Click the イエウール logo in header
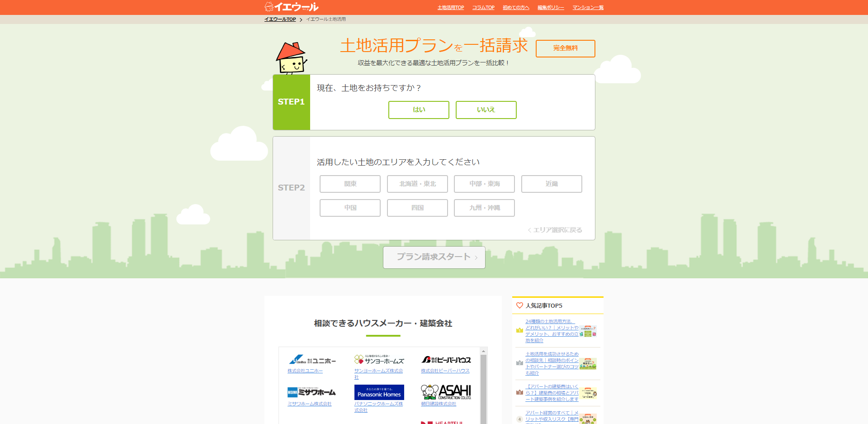Image resolution: width=868 pixels, height=424 pixels. (x=292, y=7)
